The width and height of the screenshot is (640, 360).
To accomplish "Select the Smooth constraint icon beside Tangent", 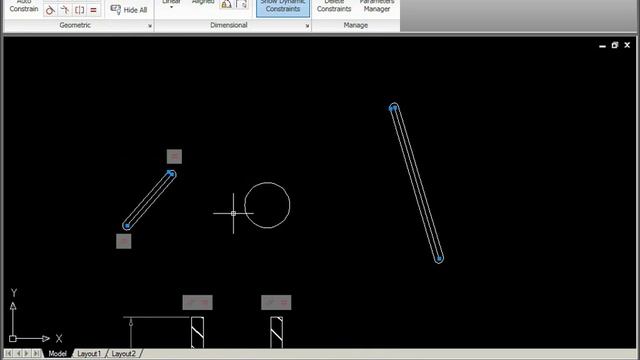I will coord(65,10).
